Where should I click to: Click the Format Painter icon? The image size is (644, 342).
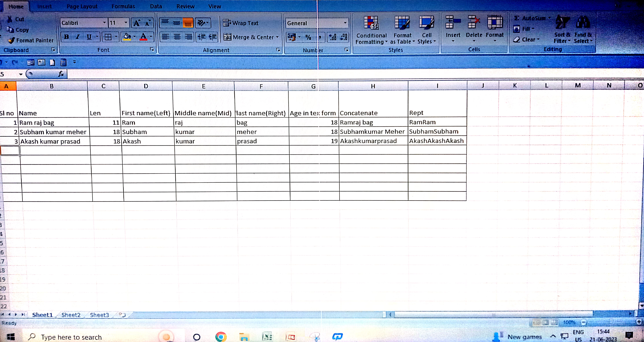click(12, 40)
